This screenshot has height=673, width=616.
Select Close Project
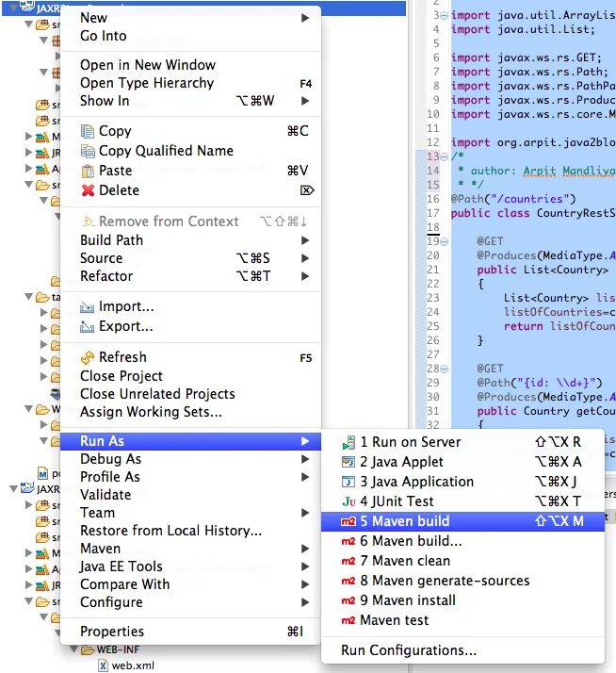pyautogui.click(x=190, y=376)
